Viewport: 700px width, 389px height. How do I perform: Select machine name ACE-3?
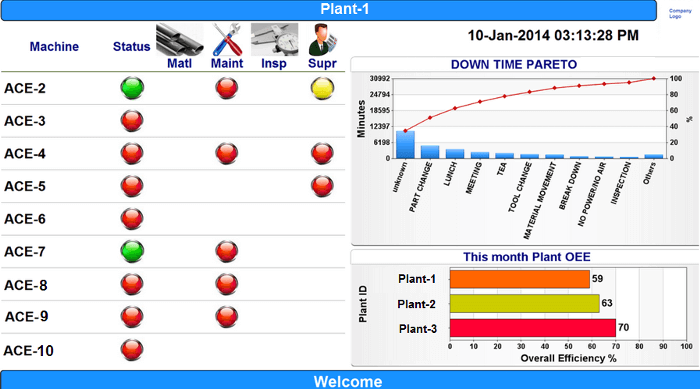point(25,121)
